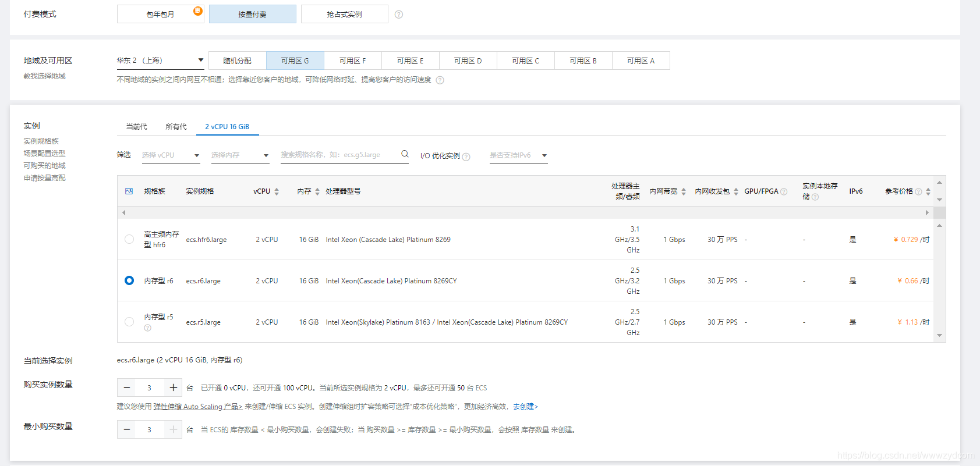The height and width of the screenshot is (466, 980).
Task: Click table vertical scrollbar down arrow
Action: tap(939, 336)
